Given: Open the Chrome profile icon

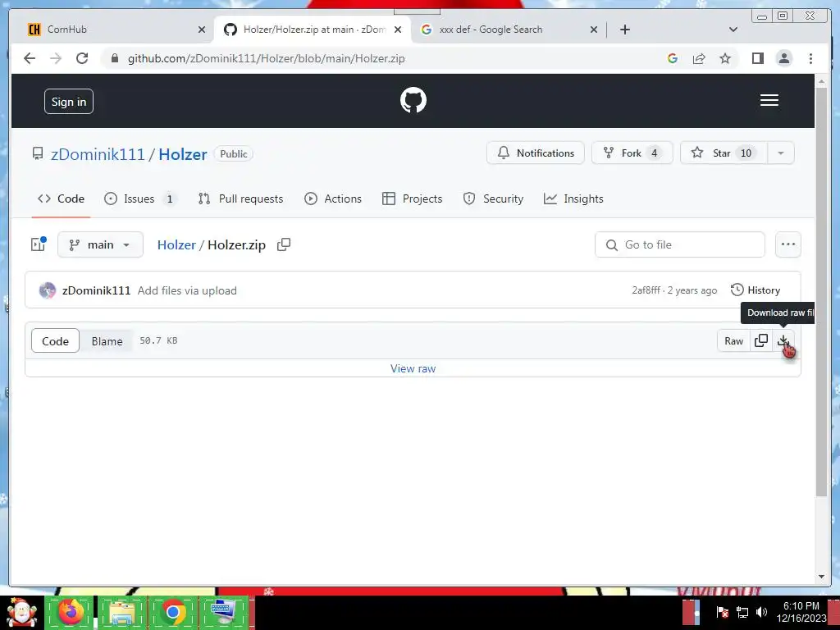Looking at the screenshot, I should (783, 58).
